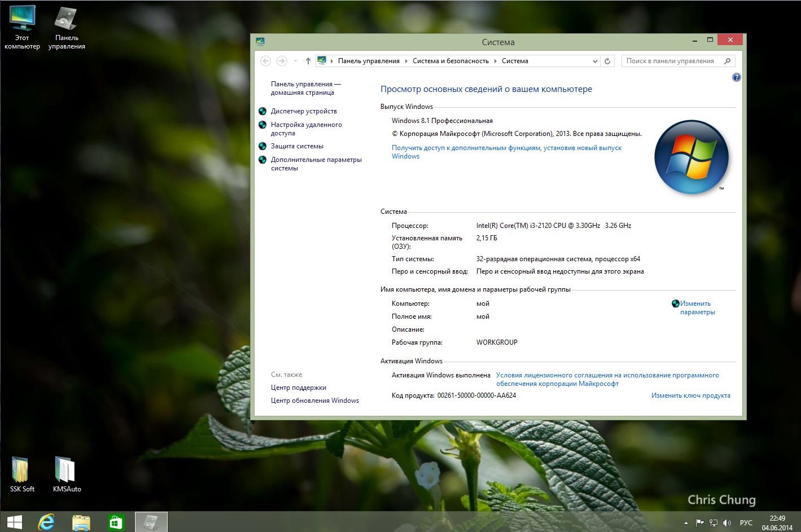Open volume speaker tray icon
Image resolution: width=801 pixels, height=532 pixels.
pos(727,523)
